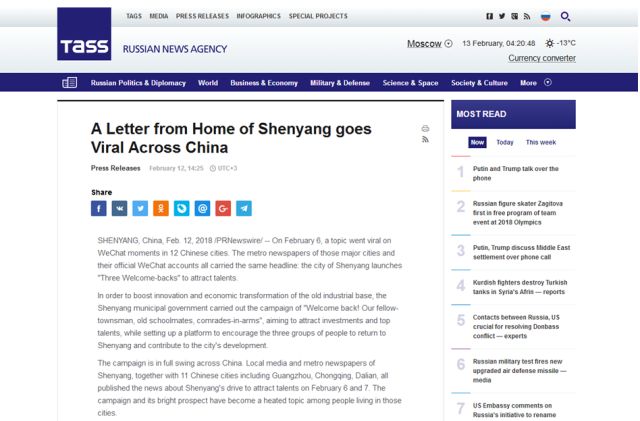Screen dimensions: 640x421
Task: Select the Today tab in Most Read
Action: tap(505, 142)
